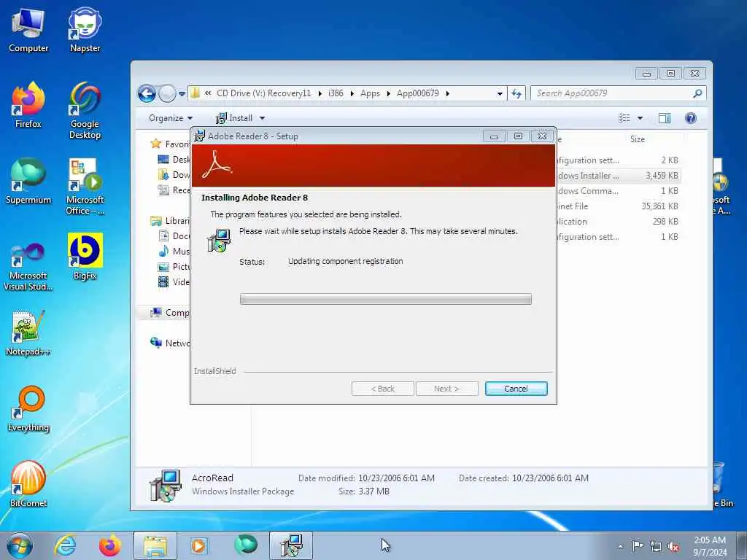Open the Google Desktop shortcut
747x560 pixels.
tap(85, 111)
